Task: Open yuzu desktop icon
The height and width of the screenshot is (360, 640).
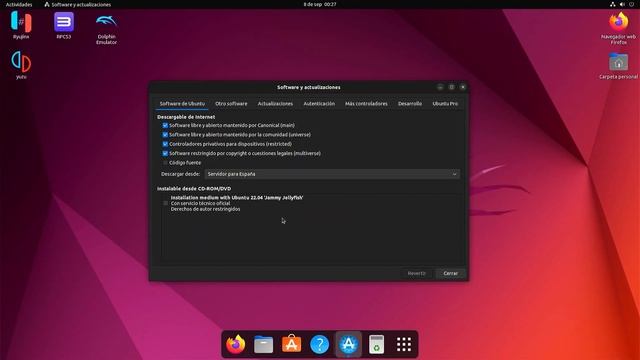Action: click(x=21, y=64)
